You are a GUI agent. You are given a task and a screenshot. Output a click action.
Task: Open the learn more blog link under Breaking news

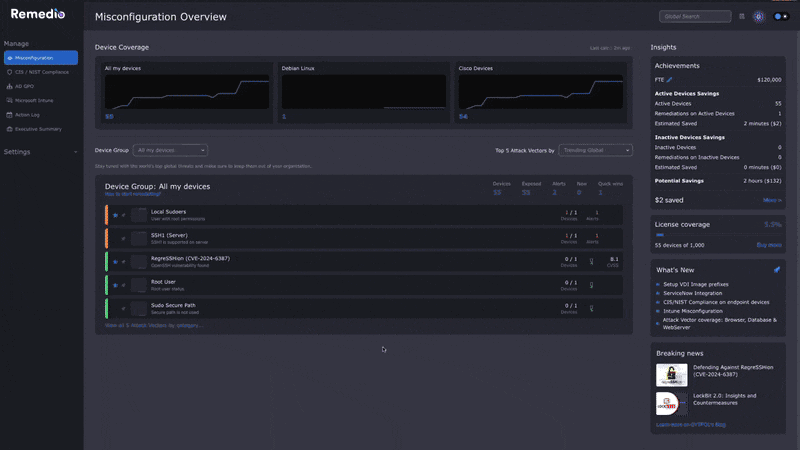[691, 424]
